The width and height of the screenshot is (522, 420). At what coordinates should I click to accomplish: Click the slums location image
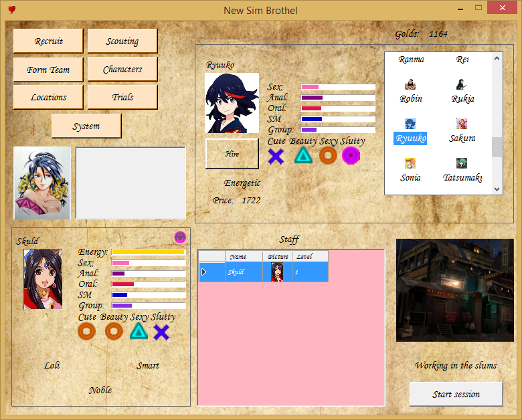tap(455, 290)
